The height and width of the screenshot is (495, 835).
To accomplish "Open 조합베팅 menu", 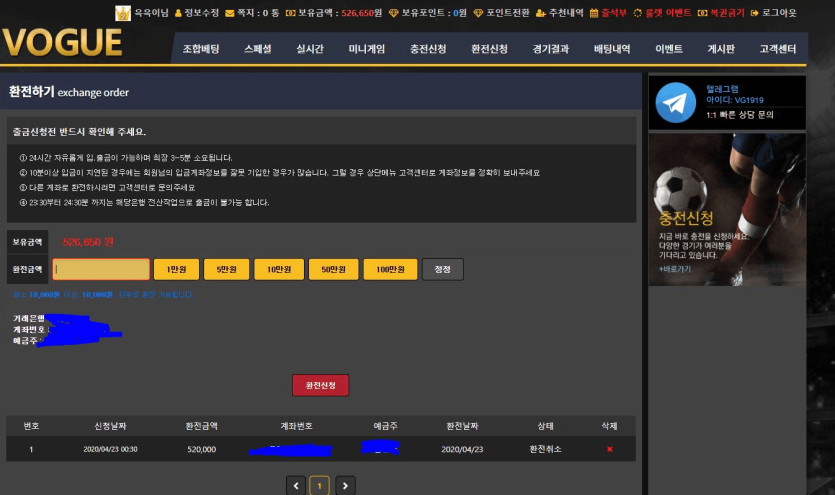I will click(201, 49).
